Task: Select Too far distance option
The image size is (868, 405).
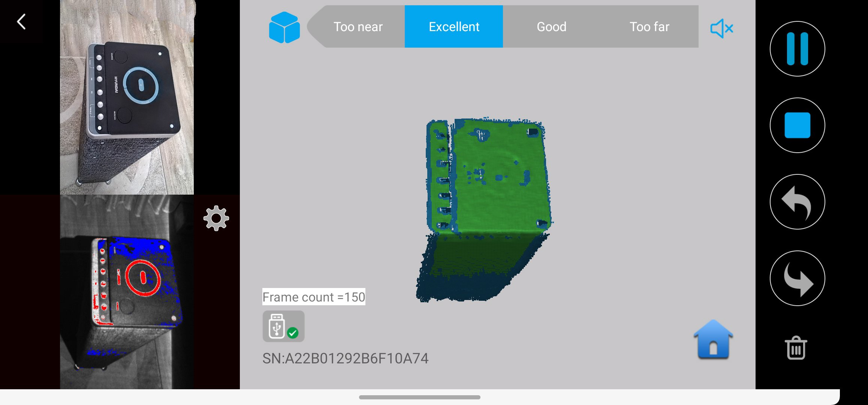Action: point(650,27)
